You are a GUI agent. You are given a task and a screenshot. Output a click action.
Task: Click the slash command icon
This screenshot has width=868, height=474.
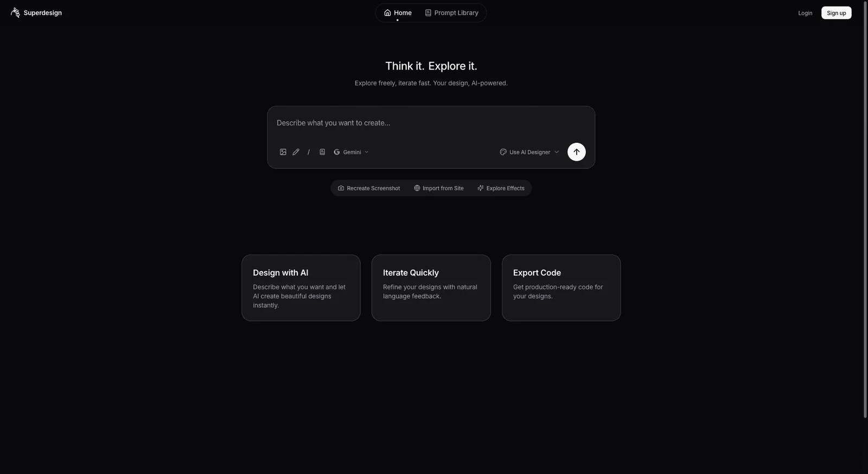click(309, 152)
